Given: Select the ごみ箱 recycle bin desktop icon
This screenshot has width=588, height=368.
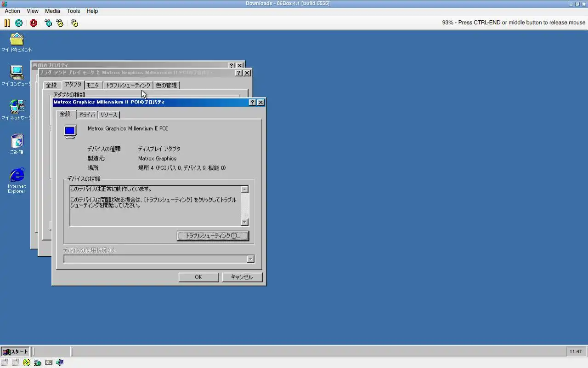Looking at the screenshot, I should click(17, 144).
